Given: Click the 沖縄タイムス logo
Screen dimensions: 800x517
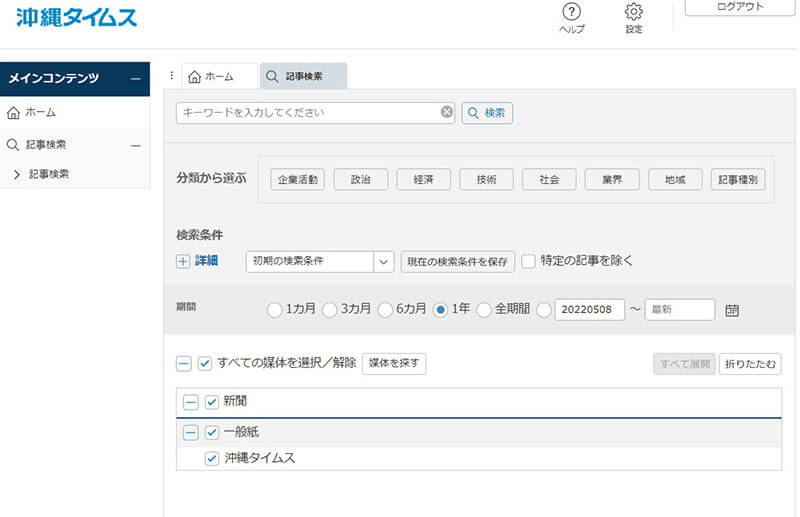Looking at the screenshot, I should coord(77,17).
